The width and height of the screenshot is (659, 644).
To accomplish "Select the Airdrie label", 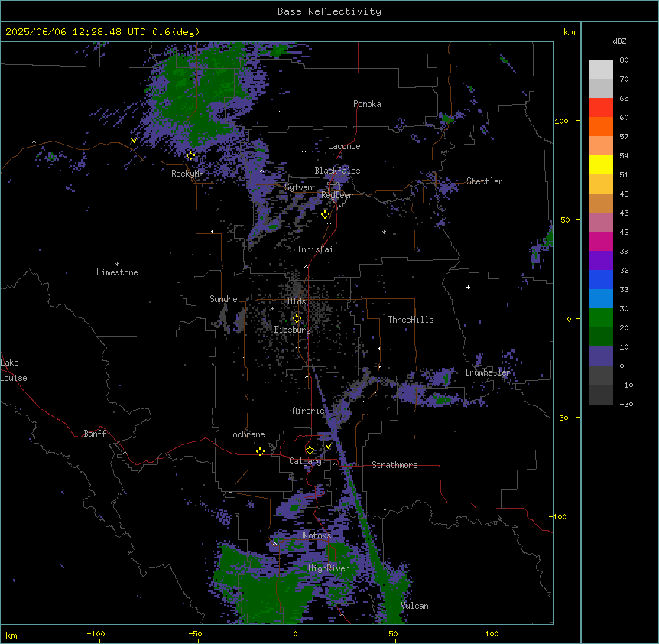I will tap(308, 411).
